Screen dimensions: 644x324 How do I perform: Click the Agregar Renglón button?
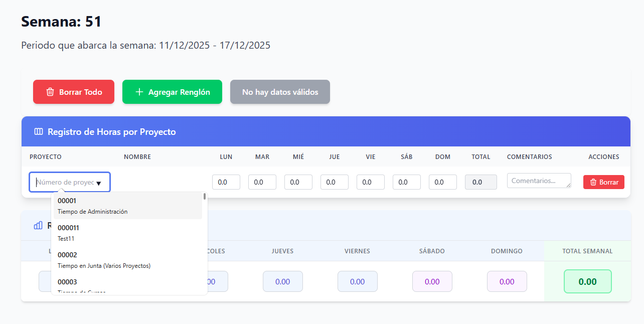tap(172, 92)
